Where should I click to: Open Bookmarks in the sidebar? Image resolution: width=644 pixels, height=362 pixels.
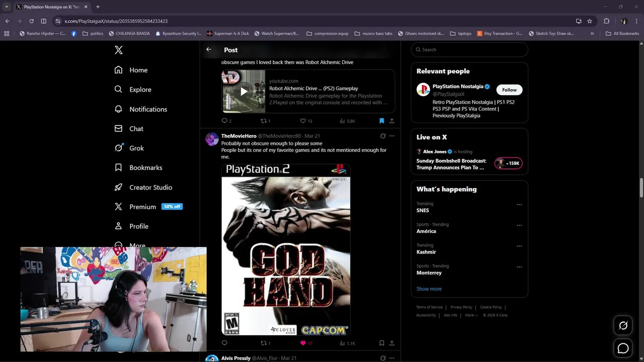[138, 167]
